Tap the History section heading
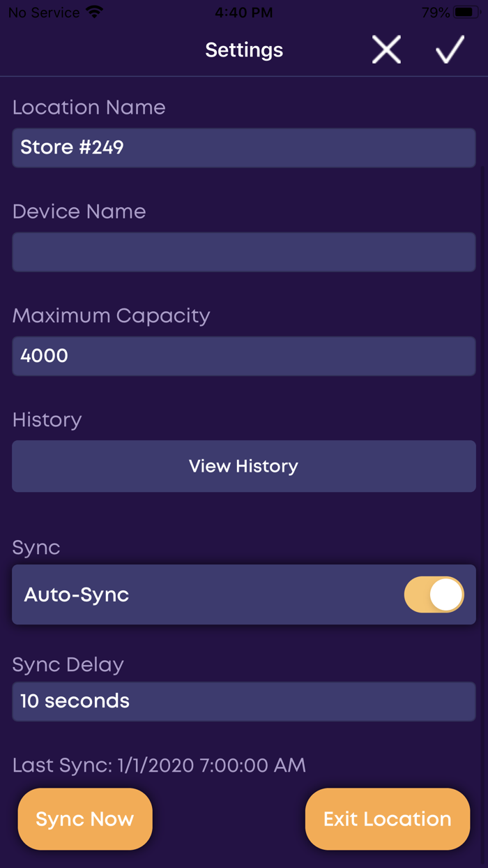This screenshot has height=868, width=488. 47,420
